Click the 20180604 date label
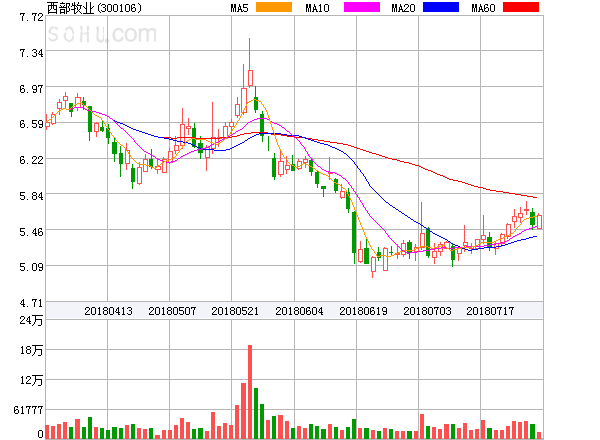The width and height of the screenshot is (600, 440). 299,311
